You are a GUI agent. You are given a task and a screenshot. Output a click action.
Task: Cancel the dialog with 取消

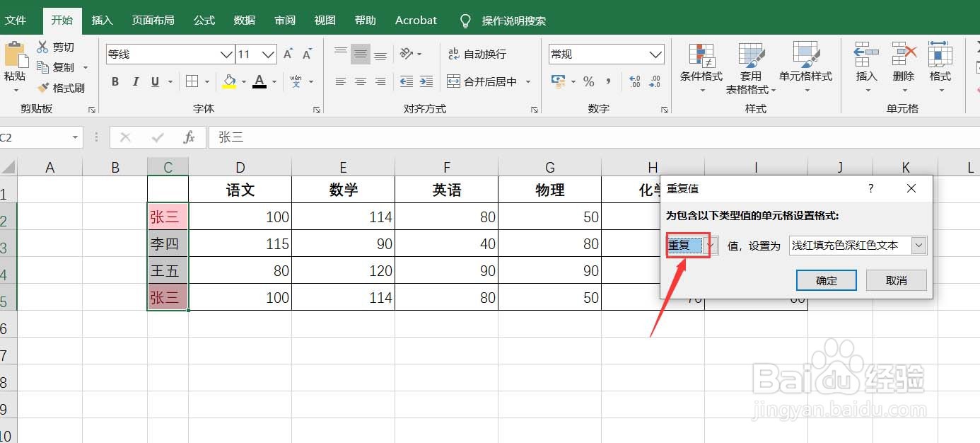click(x=896, y=280)
